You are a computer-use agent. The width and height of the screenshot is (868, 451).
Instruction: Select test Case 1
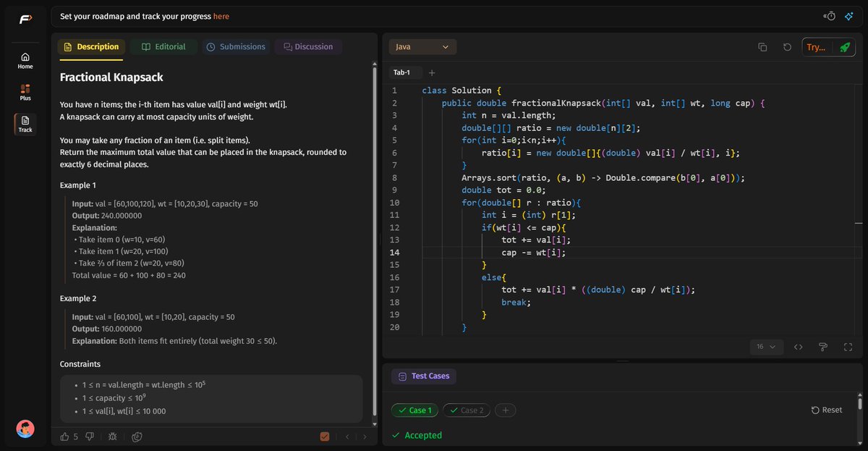click(x=414, y=410)
